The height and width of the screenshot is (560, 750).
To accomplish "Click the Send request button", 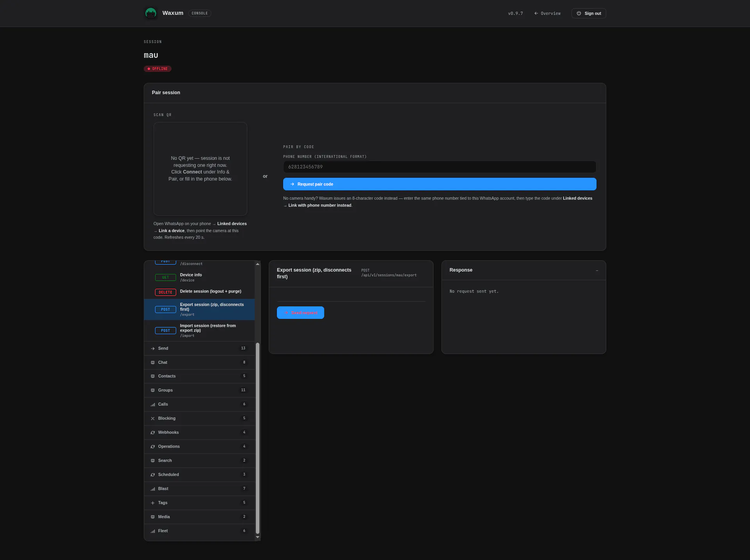I will pos(300,313).
